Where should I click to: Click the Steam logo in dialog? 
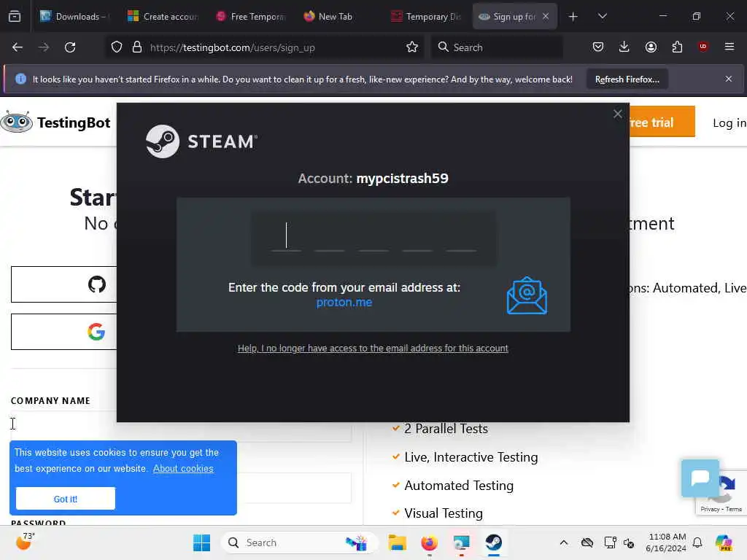pos(201,141)
